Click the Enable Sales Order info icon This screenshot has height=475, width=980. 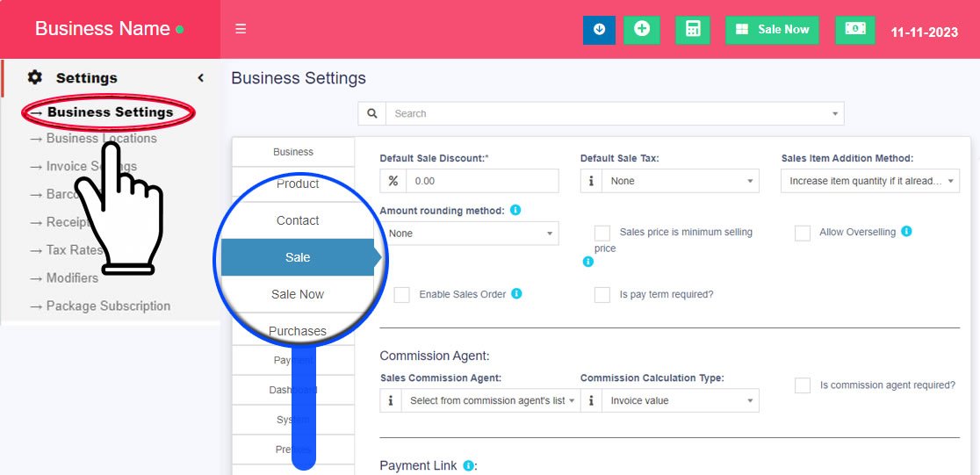coord(516,293)
